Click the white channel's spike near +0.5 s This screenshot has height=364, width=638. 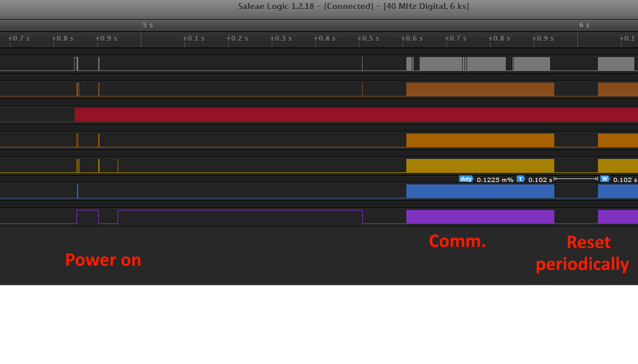[362, 64]
